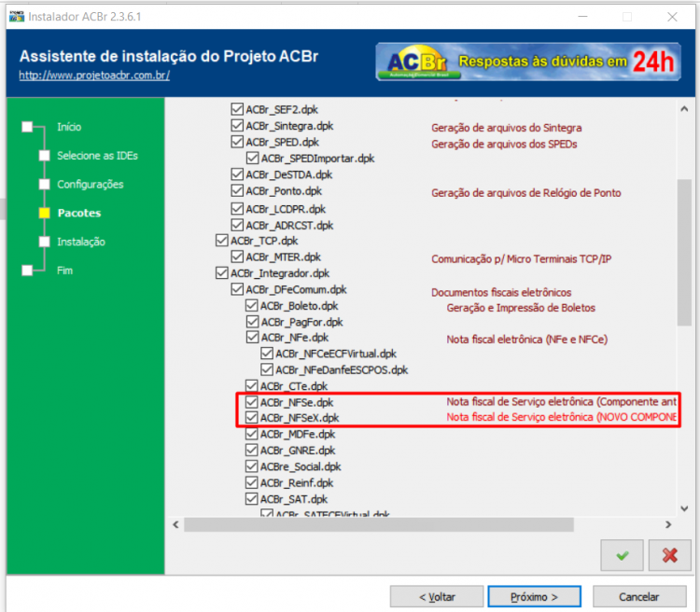
Task: Go to the Início wizard step
Action: click(x=69, y=127)
